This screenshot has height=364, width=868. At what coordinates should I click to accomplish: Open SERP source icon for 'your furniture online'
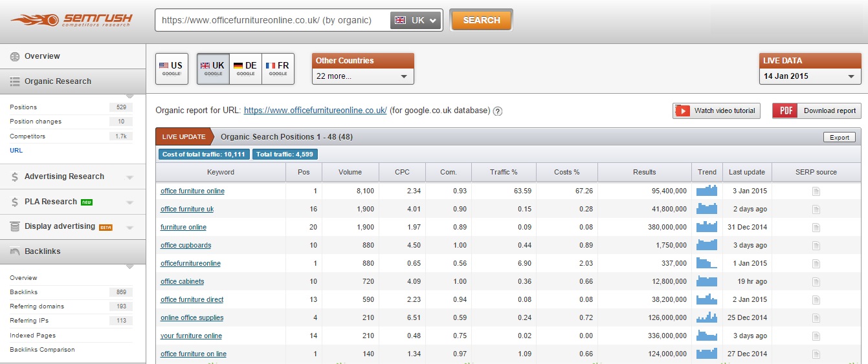click(816, 336)
